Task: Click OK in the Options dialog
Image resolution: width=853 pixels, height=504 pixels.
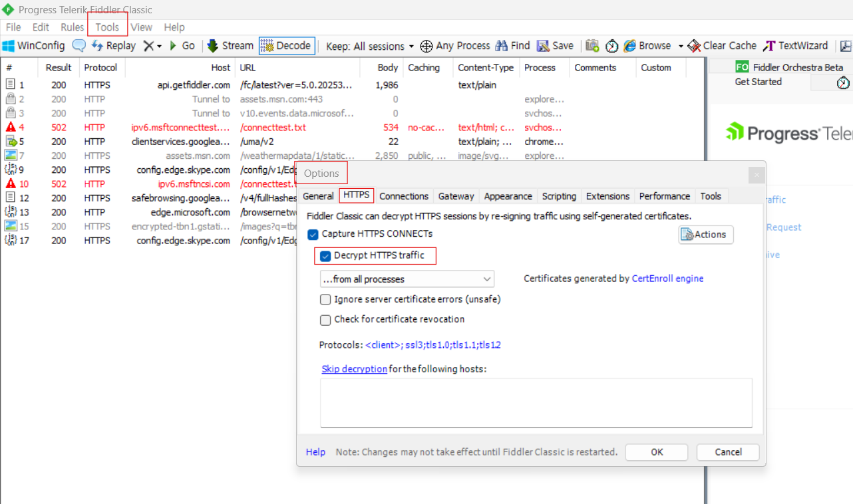Action: (657, 452)
